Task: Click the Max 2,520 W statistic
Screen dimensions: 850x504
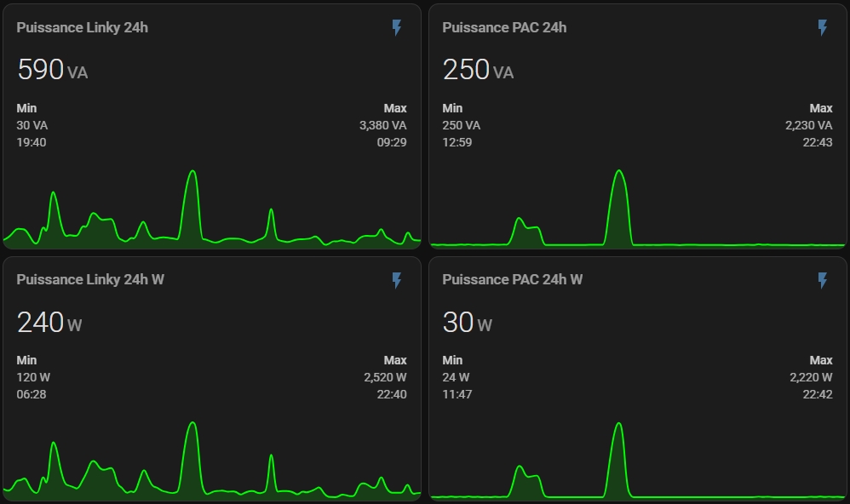Action: coord(385,377)
